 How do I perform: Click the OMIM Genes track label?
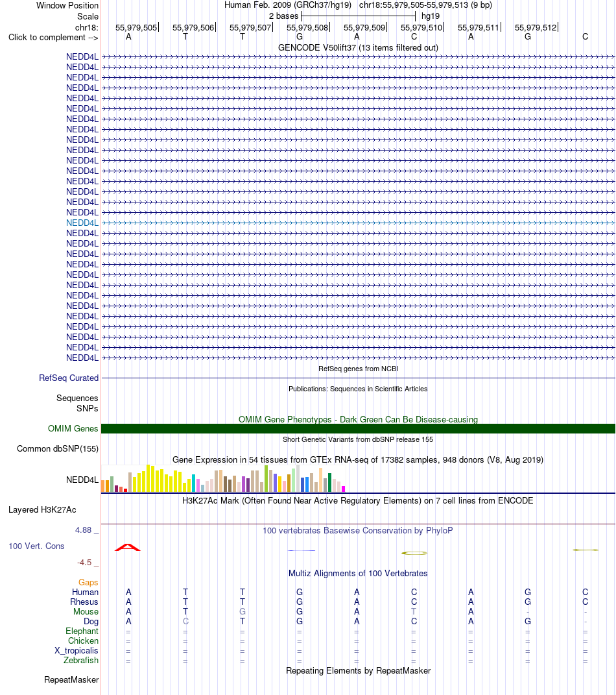coord(73,428)
